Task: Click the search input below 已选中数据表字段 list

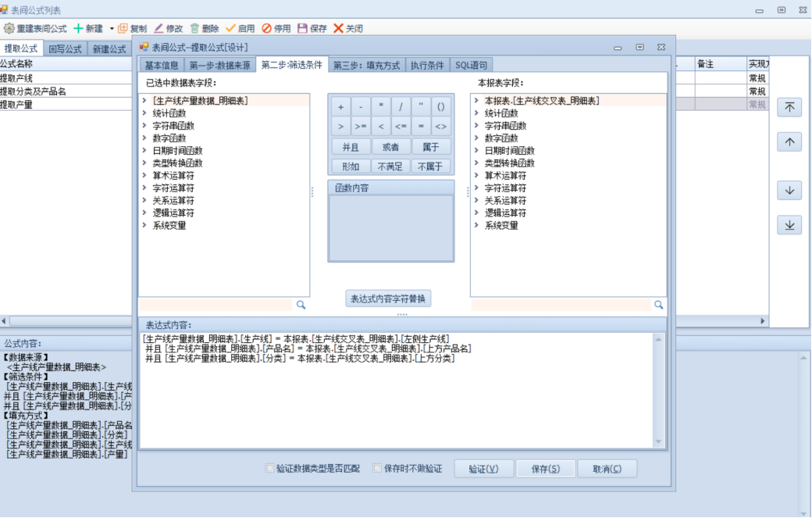Action: 215,305
